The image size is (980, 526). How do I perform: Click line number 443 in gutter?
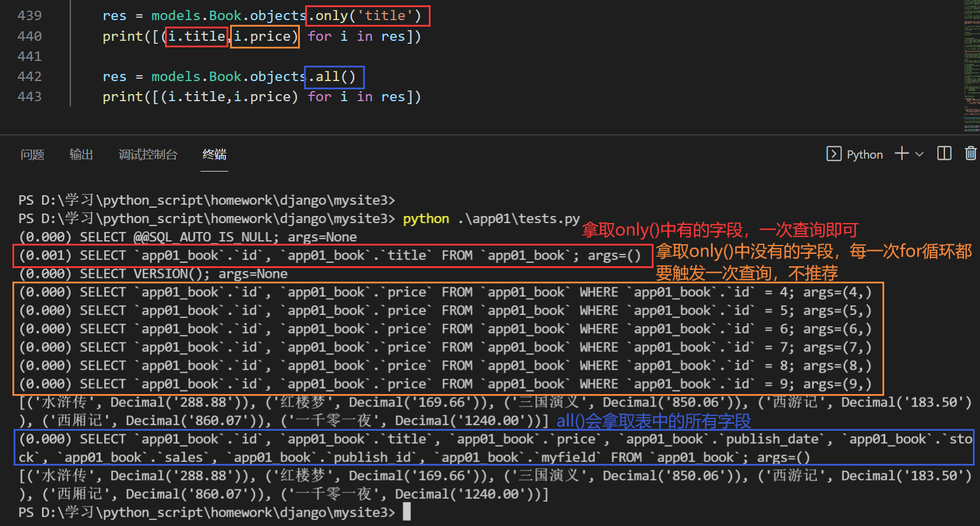click(30, 96)
